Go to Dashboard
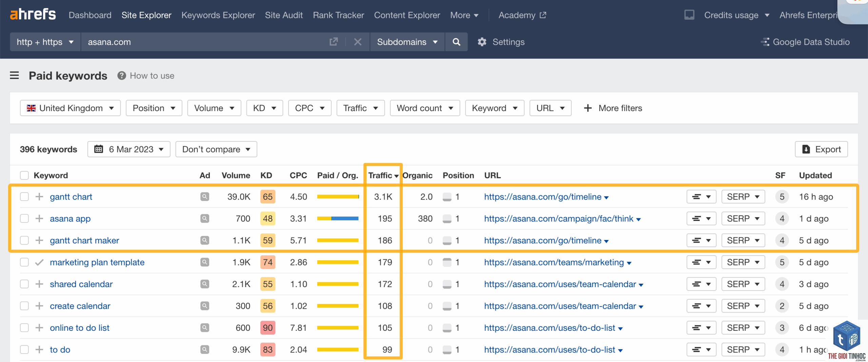868x362 pixels. click(x=90, y=15)
